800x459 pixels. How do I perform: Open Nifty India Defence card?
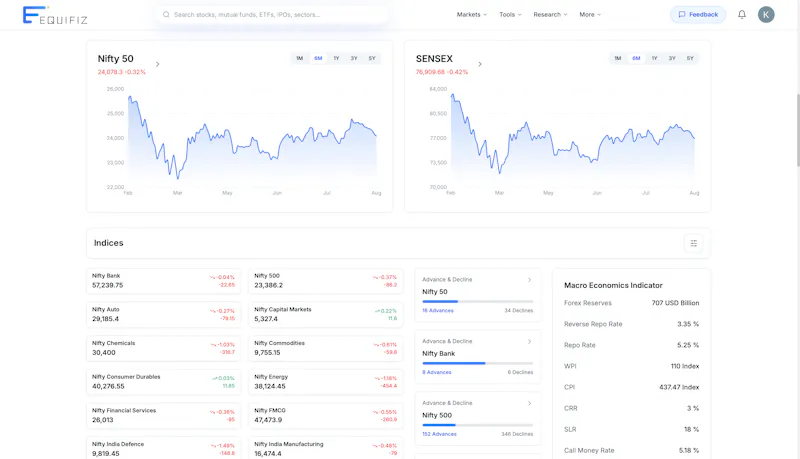pos(163,448)
